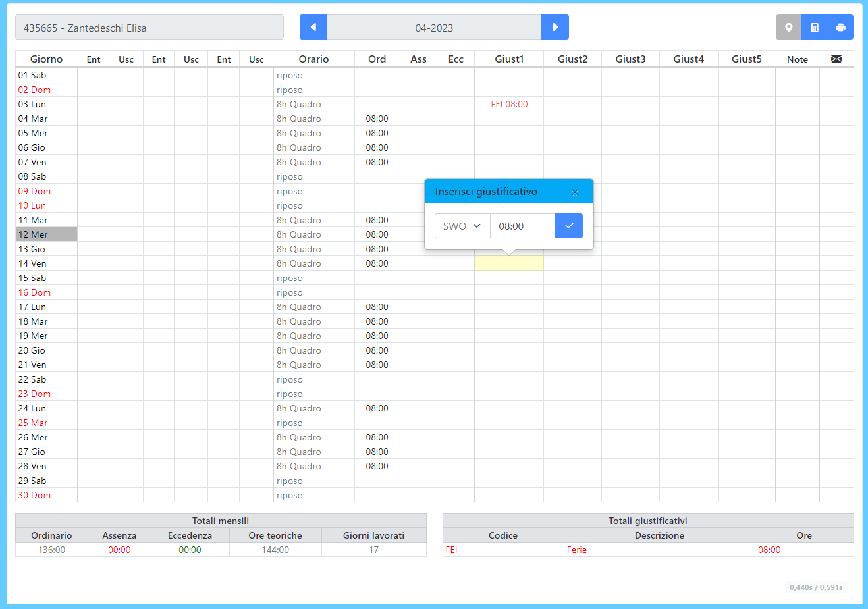The width and height of the screenshot is (868, 609).
Task: Click the Giust4 column header
Action: pos(689,59)
